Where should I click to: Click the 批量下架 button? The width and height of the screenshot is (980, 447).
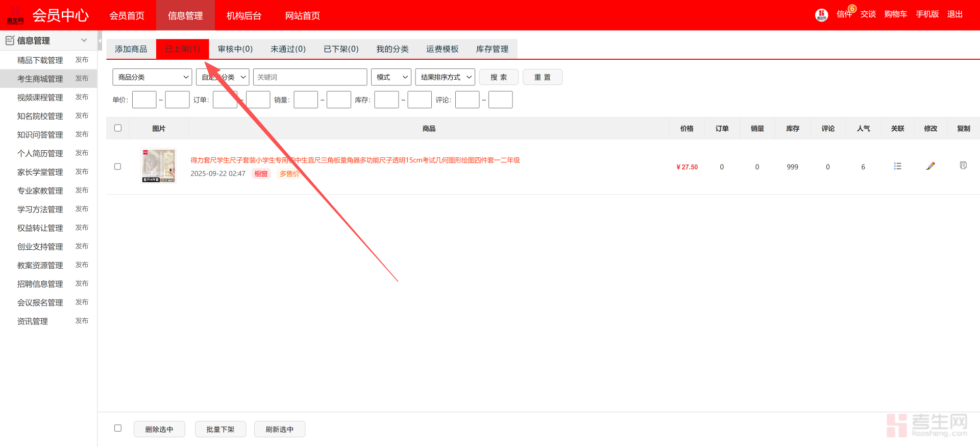tap(220, 429)
